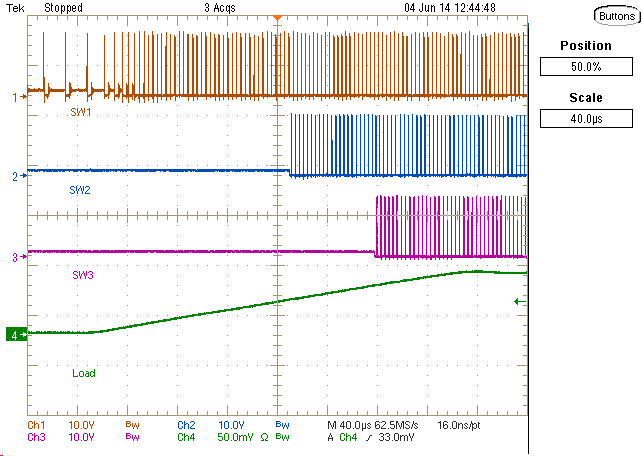The width and height of the screenshot is (642, 456).
Task: Click the green trigger level arrow
Action: click(517, 301)
